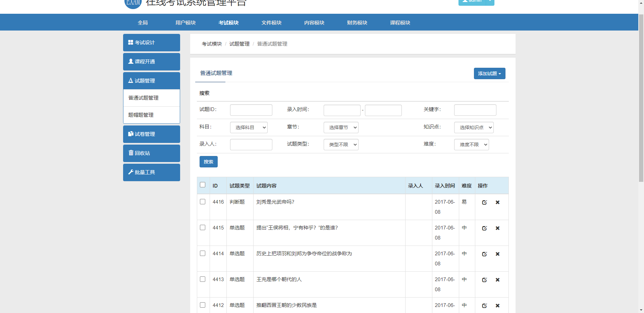Click the scrollbar down arrow
This screenshot has height=313, width=644.
tap(641, 310)
